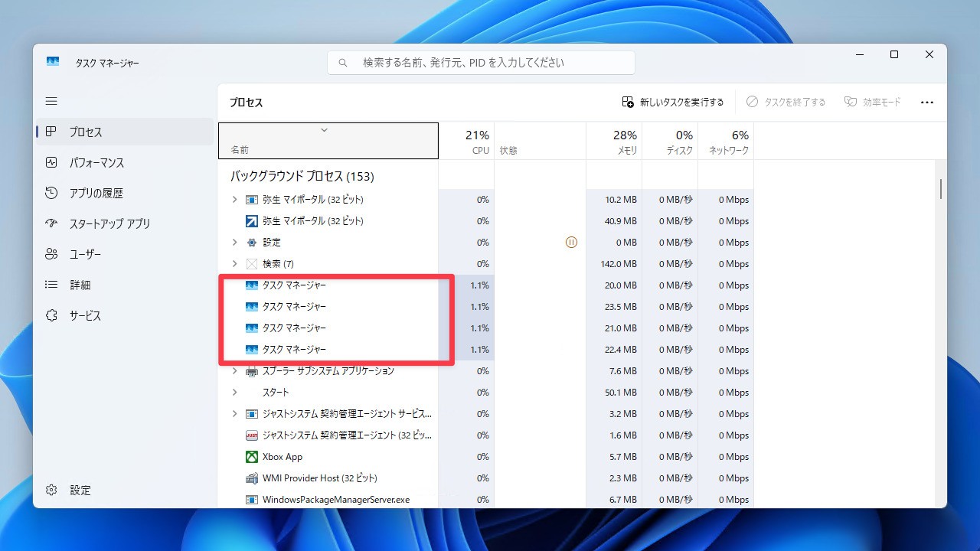
Task: Sort by the 状態 column header
Action: coord(541,141)
